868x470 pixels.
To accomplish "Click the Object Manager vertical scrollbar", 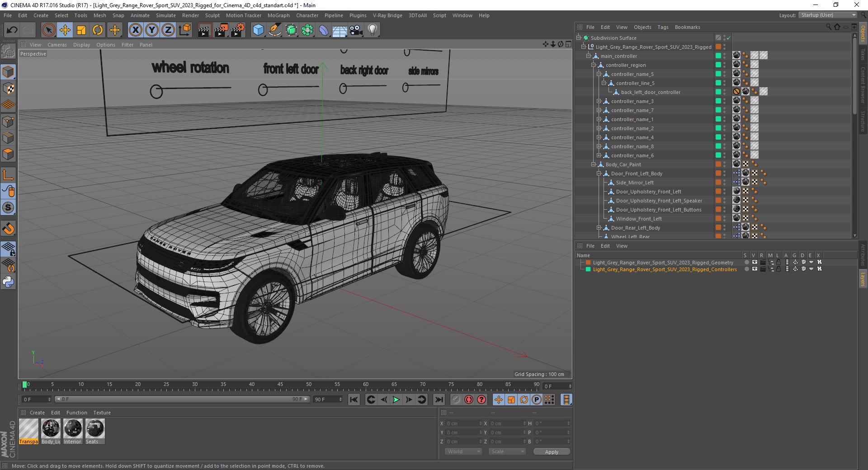I will (854, 77).
